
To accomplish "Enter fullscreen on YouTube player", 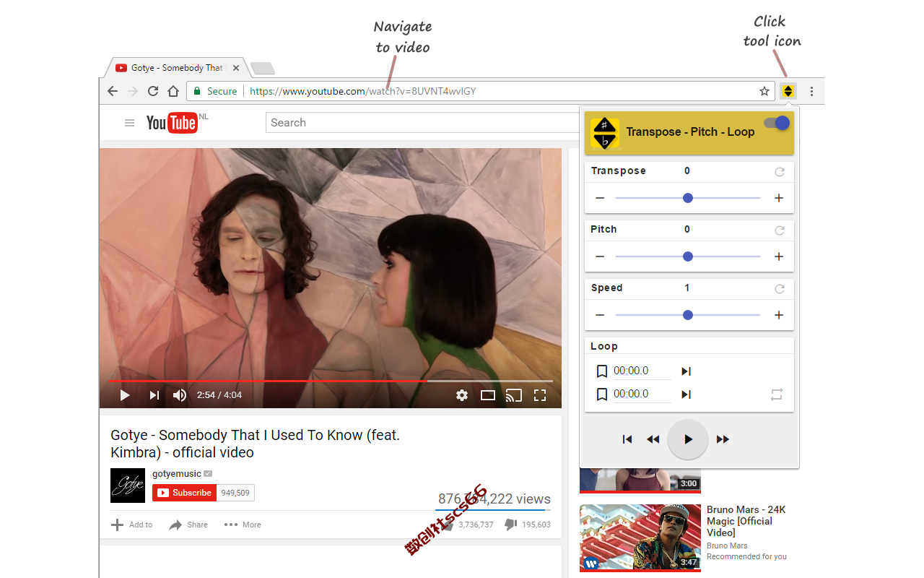I will click(x=540, y=395).
